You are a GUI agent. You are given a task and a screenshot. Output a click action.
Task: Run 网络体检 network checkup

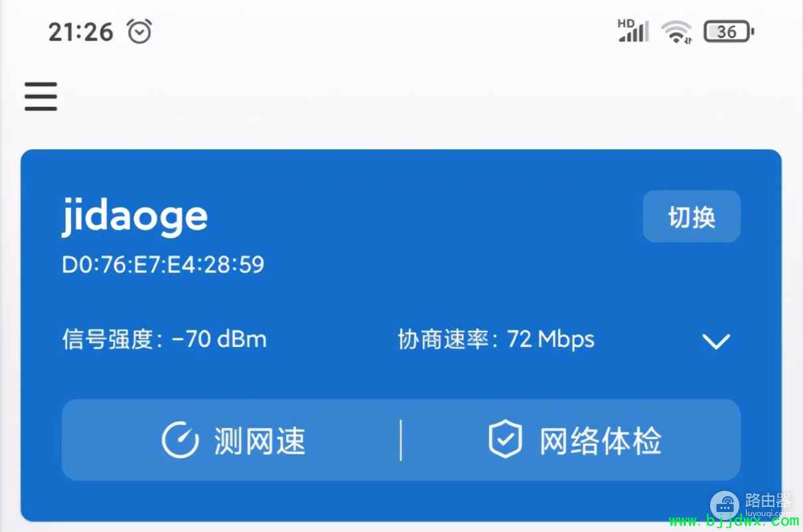pyautogui.click(x=600, y=440)
